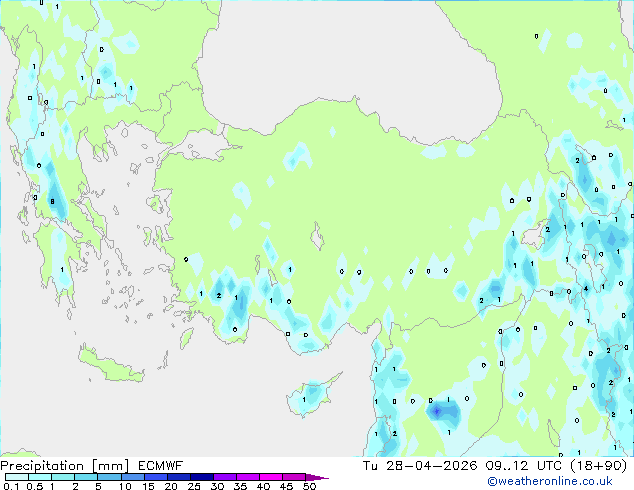This screenshot has width=634, height=490.
Task: Pick the 10–15 mm legend swatch
Action: [x=132, y=477]
